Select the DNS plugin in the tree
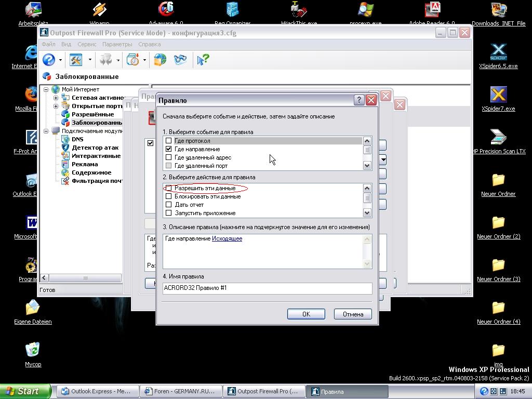532x399 pixels. pos(77,139)
